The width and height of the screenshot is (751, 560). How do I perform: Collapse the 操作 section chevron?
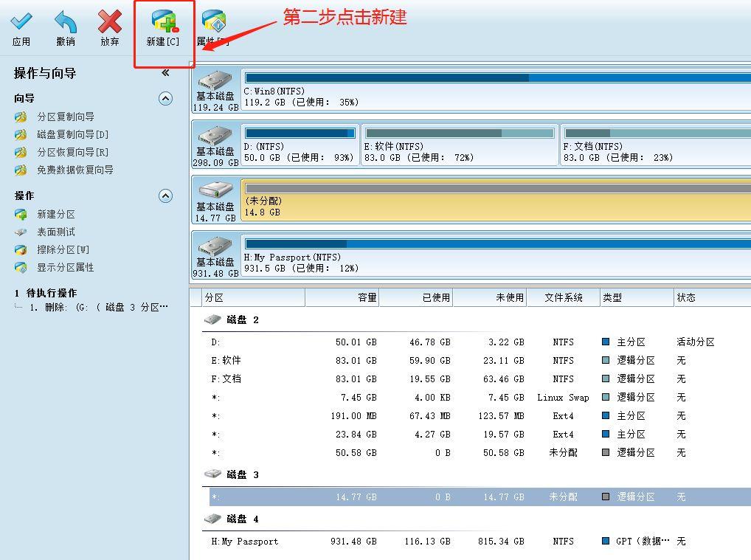click(x=165, y=196)
